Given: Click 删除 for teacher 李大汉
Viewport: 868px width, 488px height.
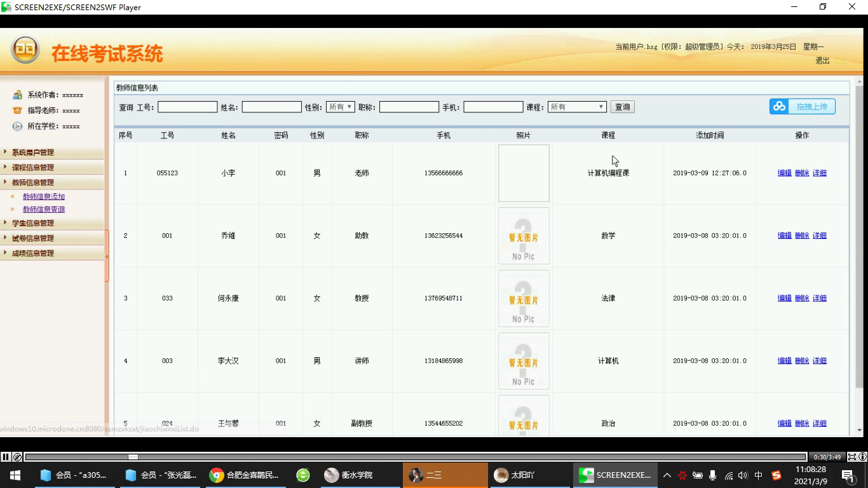Looking at the screenshot, I should tap(802, 361).
